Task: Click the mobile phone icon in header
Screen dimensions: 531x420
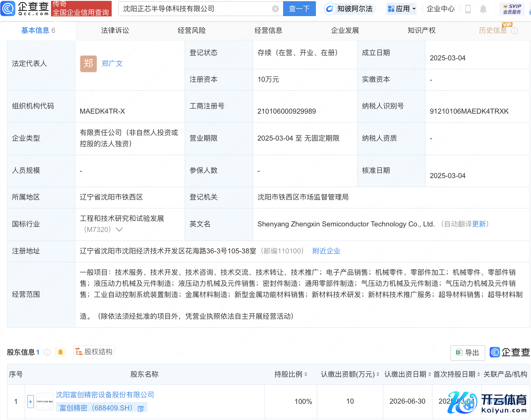Action: coord(468,9)
